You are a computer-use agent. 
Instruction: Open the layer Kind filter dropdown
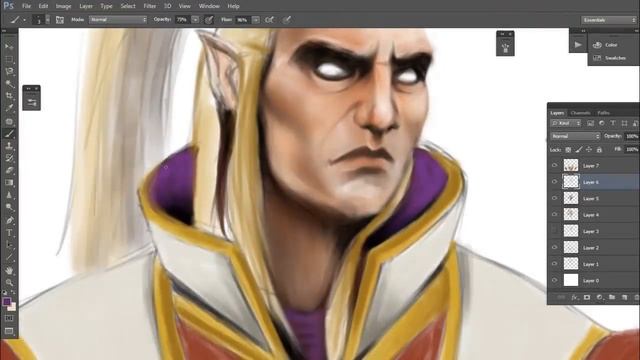tap(566, 123)
